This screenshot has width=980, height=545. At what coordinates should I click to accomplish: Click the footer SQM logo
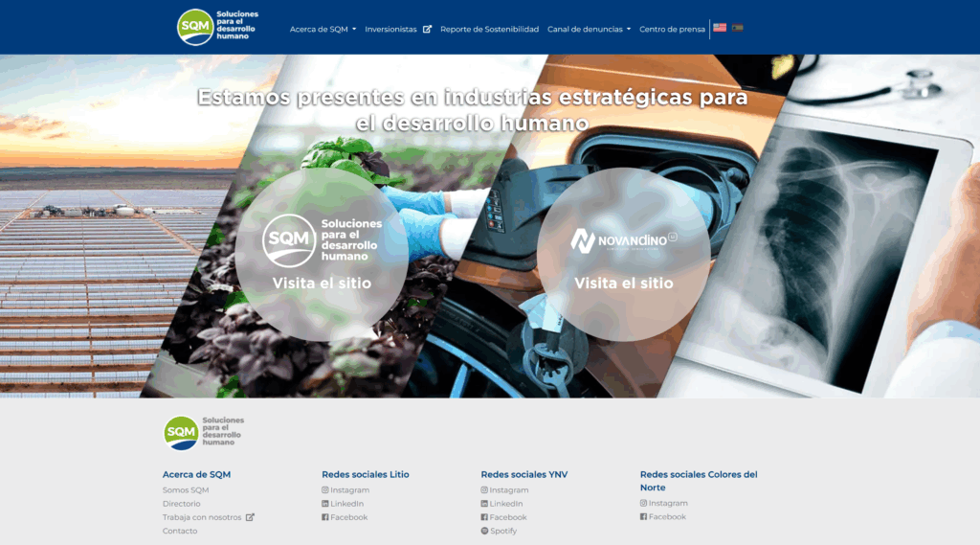point(204,432)
